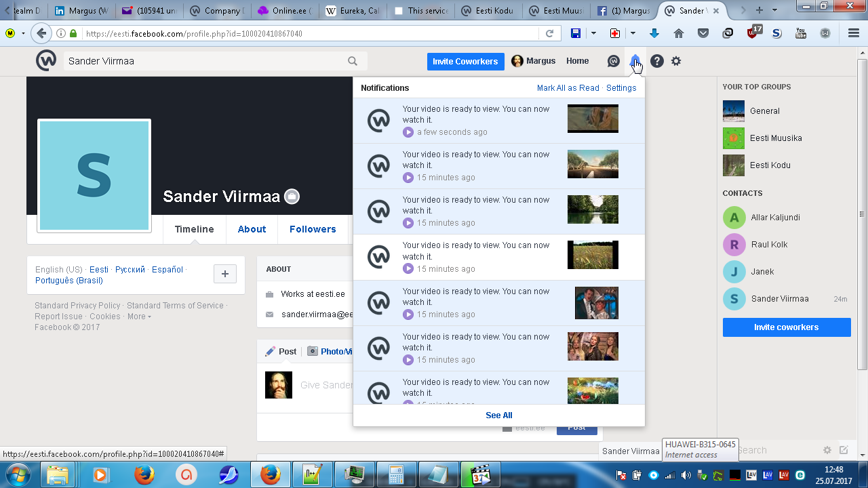This screenshot has height=488, width=868.
Task: Switch language to Русский
Action: (x=130, y=270)
